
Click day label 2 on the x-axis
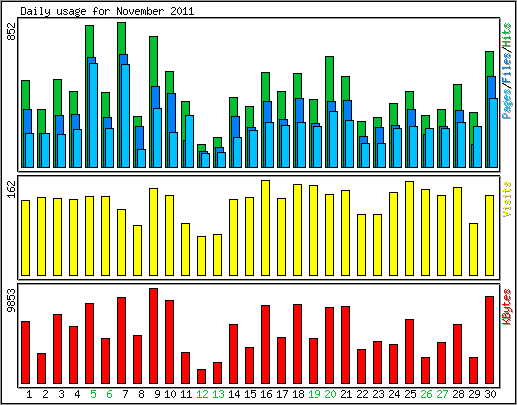(x=45, y=394)
